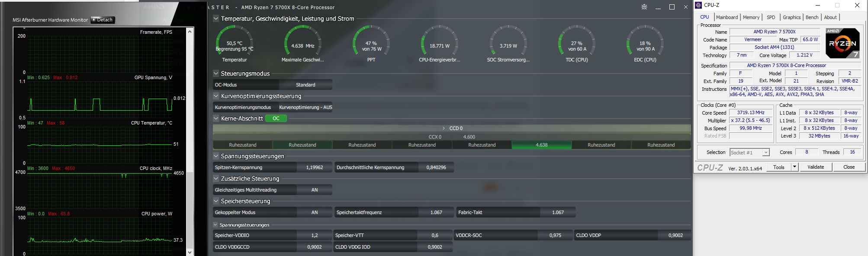Click the CPU power, W graph in Afterburner
The width and height of the screenshot is (868, 256).
click(x=100, y=236)
